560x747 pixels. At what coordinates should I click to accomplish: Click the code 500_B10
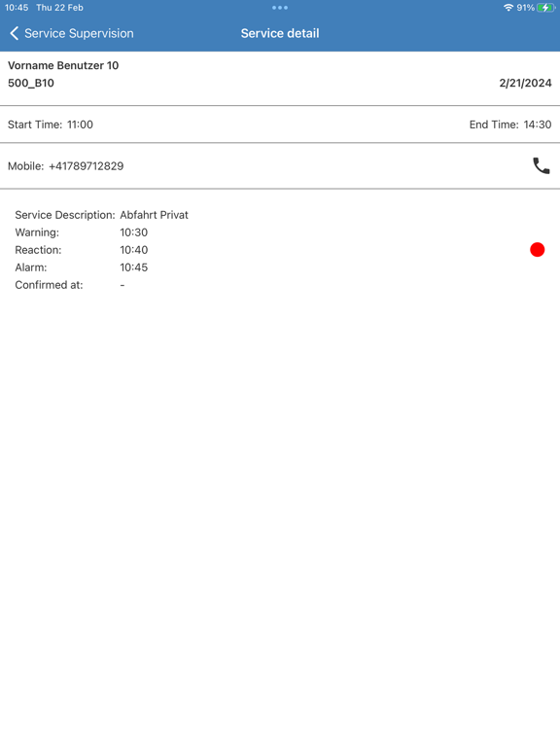(x=31, y=84)
